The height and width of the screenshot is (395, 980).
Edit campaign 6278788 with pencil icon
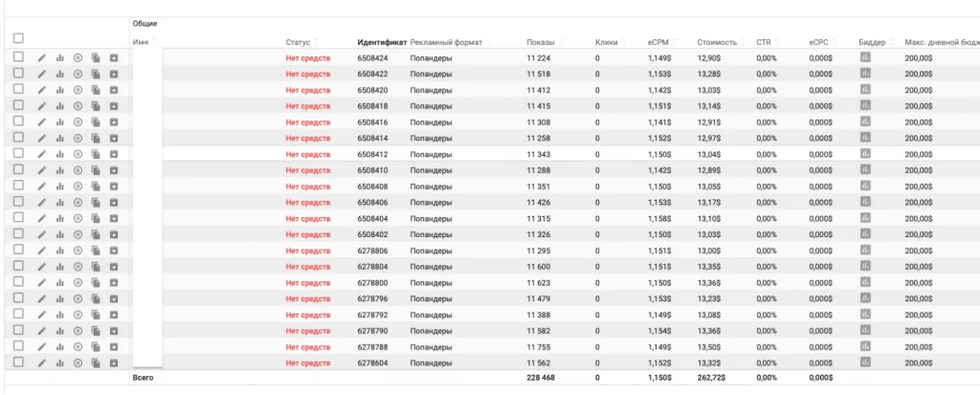point(42,347)
